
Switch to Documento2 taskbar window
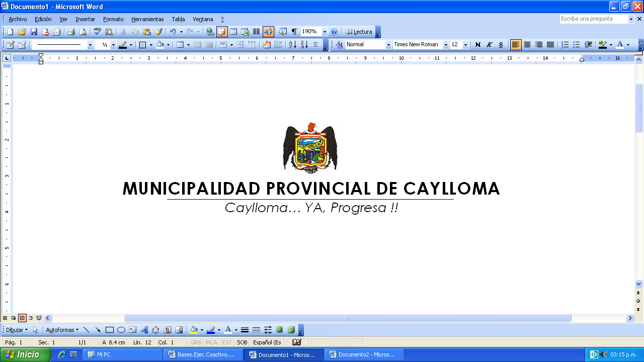[363, 354]
